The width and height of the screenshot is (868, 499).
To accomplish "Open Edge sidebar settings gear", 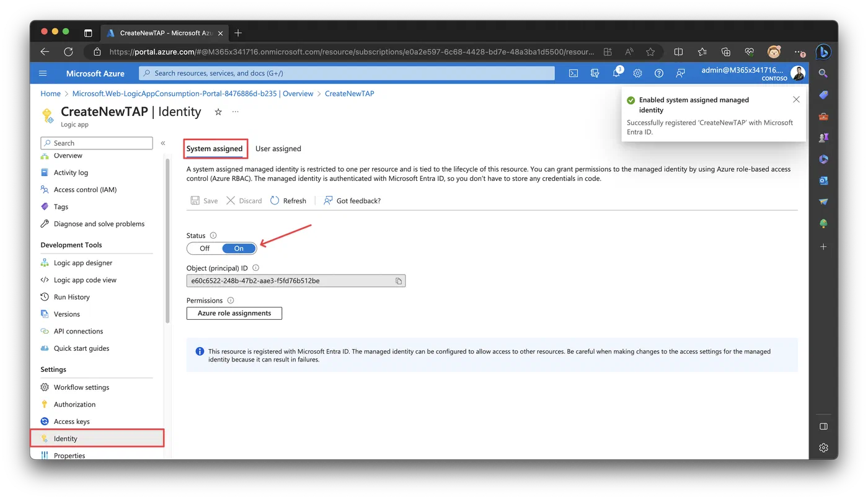I will pos(823,448).
